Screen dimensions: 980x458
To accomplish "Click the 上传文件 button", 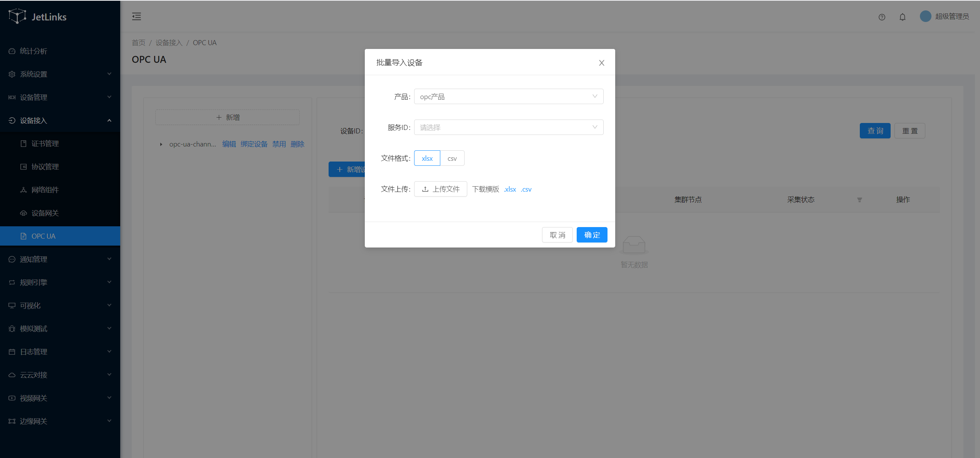I will click(x=441, y=189).
